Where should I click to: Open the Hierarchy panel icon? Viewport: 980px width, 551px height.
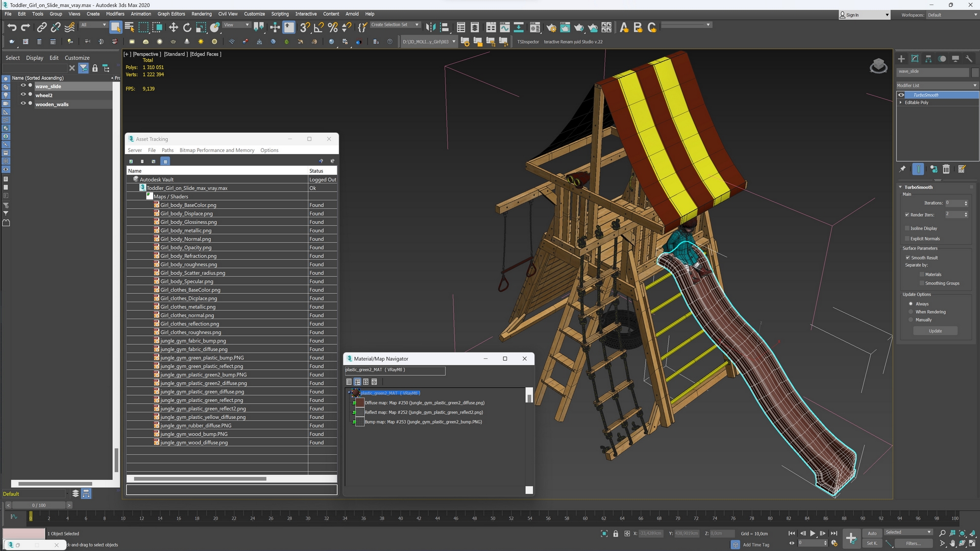[928, 59]
